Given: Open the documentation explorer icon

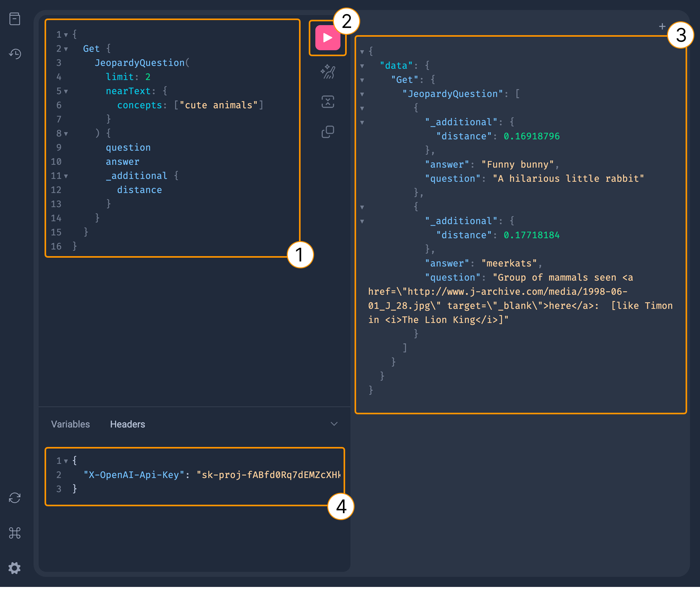Looking at the screenshot, I should tap(14, 19).
